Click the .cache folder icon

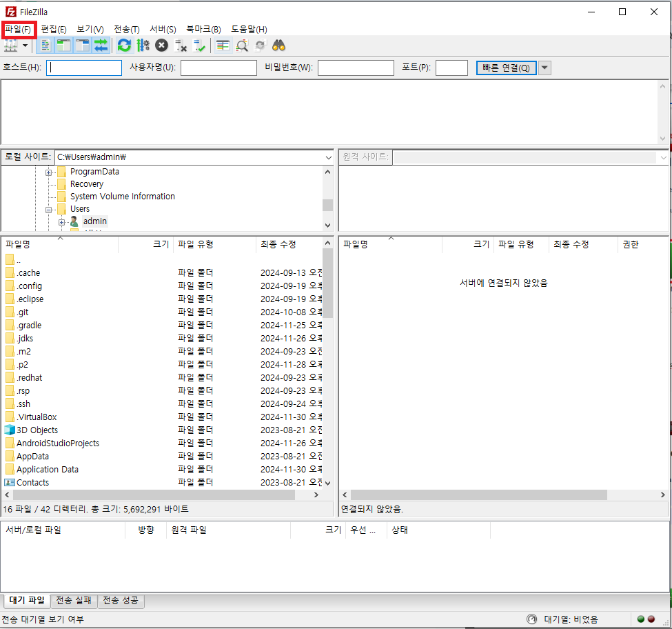(10, 272)
